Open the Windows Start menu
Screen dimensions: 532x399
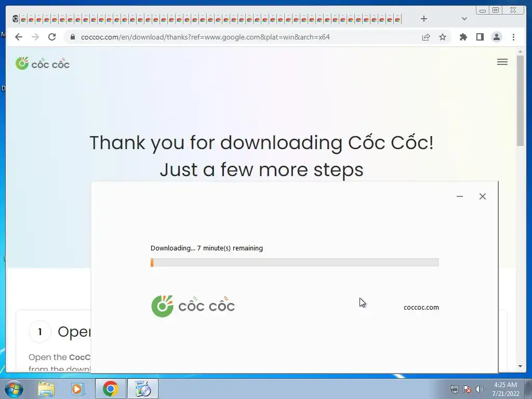(x=14, y=389)
